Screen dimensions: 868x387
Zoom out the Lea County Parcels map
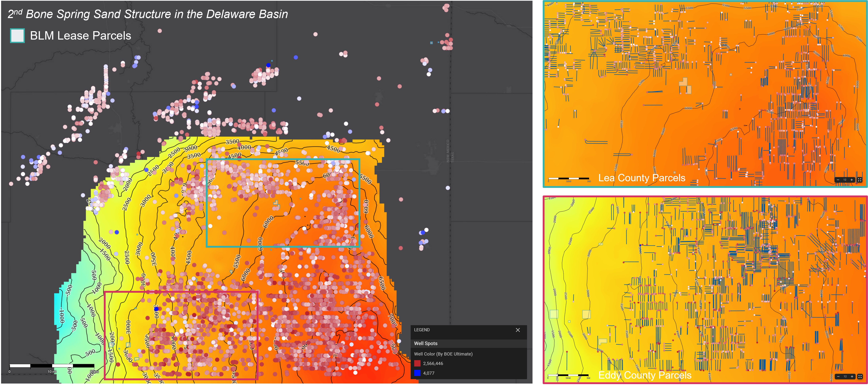click(838, 180)
